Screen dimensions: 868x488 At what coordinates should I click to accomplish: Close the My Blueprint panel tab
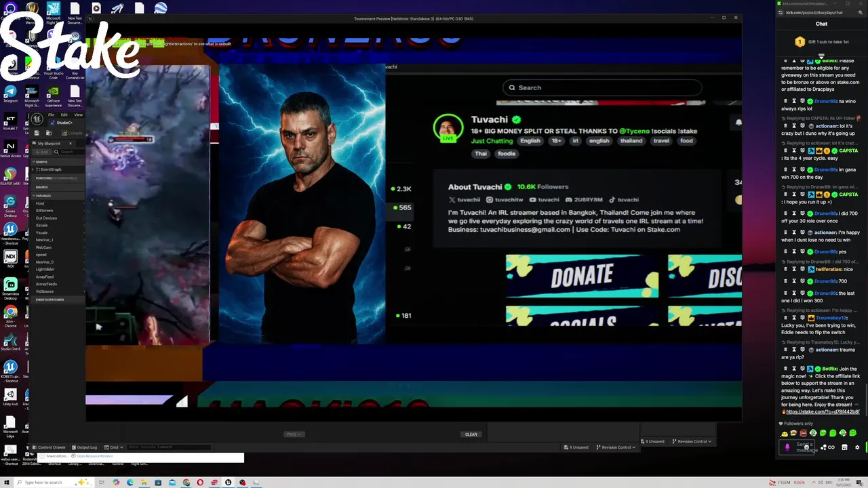[x=71, y=143]
